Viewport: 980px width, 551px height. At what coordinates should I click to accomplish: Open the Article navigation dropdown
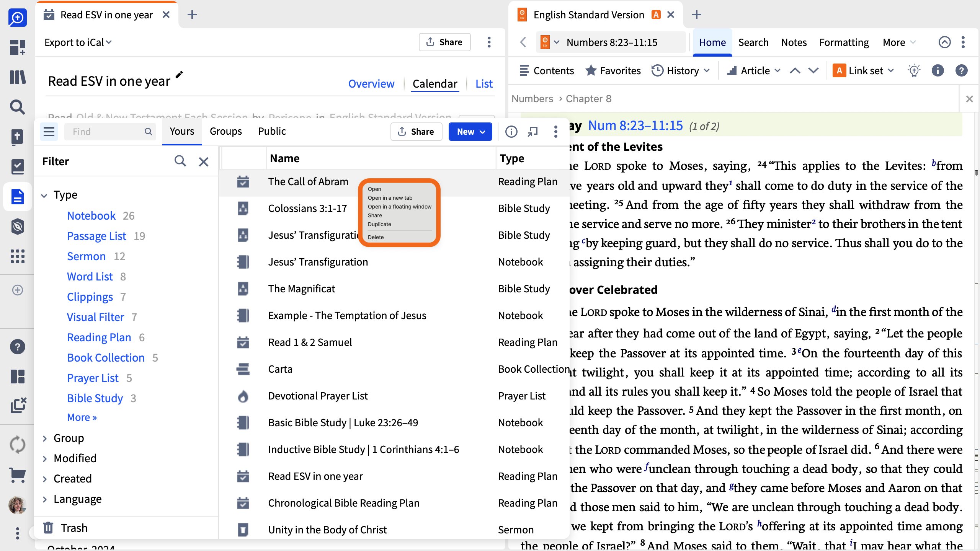[x=754, y=71]
